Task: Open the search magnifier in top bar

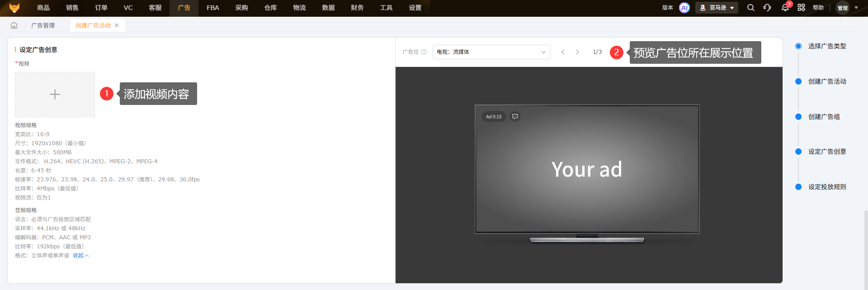Action: [x=750, y=8]
